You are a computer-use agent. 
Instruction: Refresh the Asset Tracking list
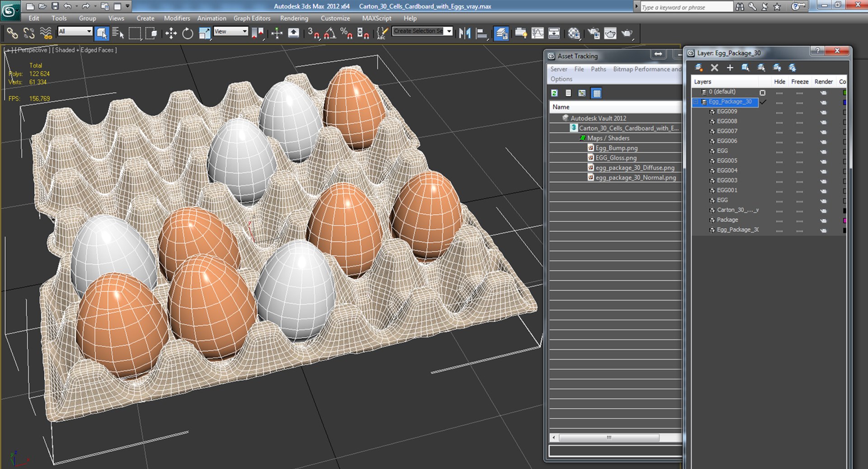[554, 93]
